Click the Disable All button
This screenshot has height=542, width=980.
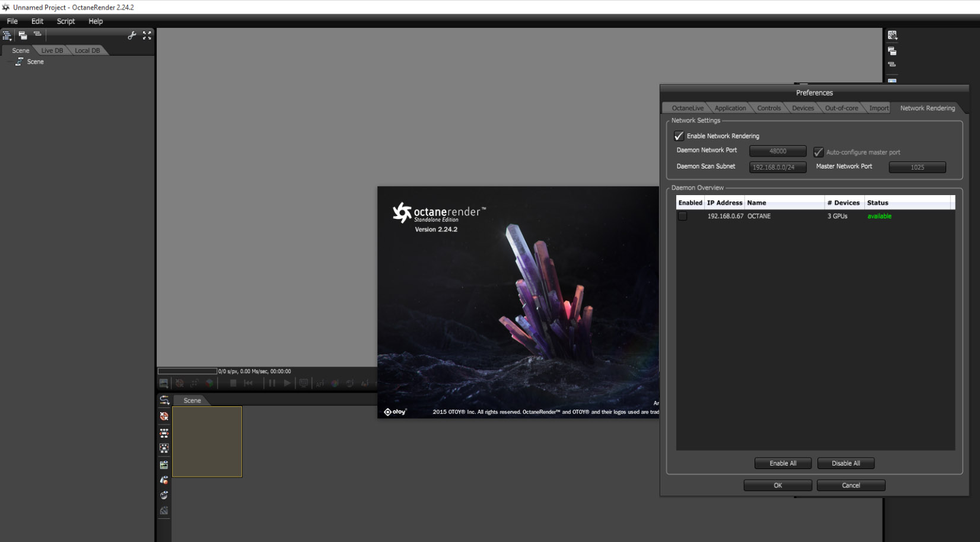click(x=846, y=463)
